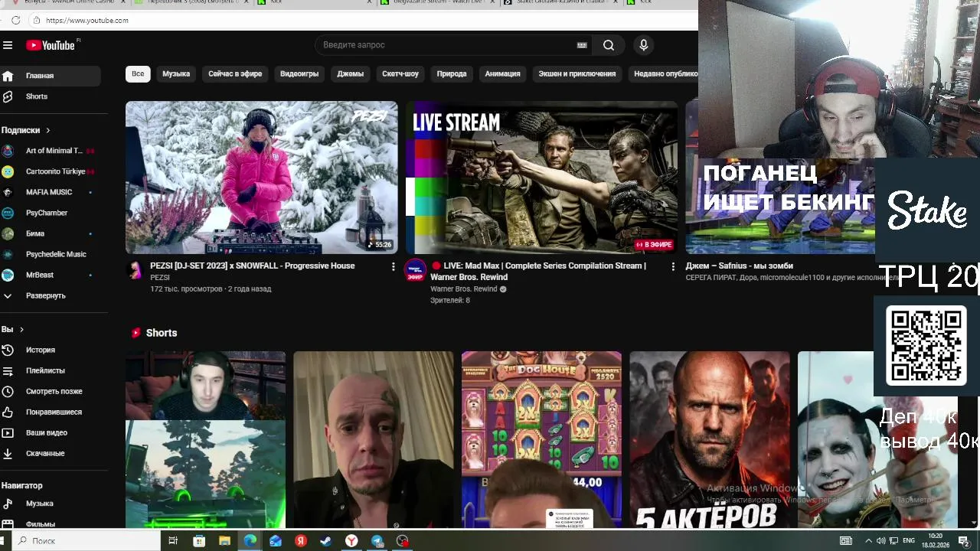The image size is (980, 551).
Task: Open The Dog House slot Shorts thumbnail
Action: [x=541, y=440]
